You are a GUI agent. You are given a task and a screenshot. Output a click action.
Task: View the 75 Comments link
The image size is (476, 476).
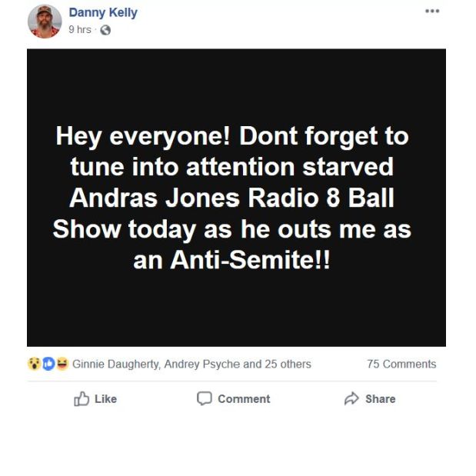tap(401, 364)
